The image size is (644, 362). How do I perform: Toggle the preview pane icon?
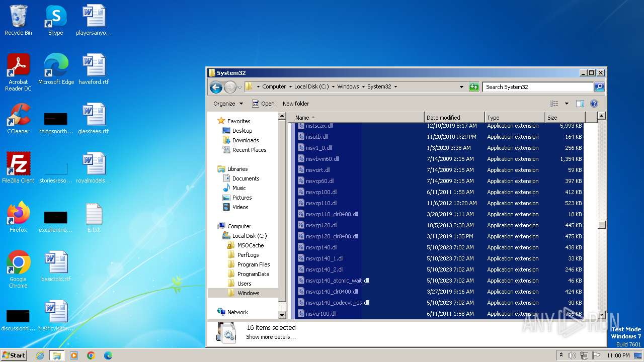point(580,104)
